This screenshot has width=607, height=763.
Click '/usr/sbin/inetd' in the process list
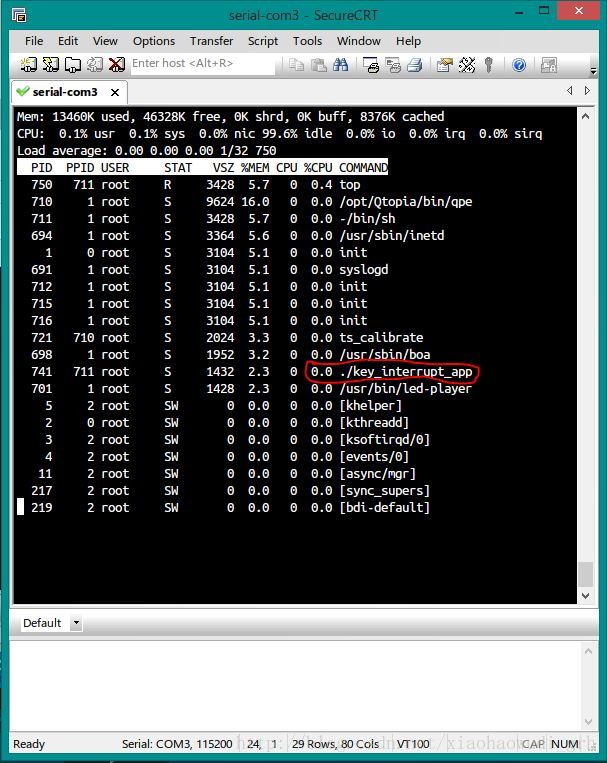[x=392, y=236]
